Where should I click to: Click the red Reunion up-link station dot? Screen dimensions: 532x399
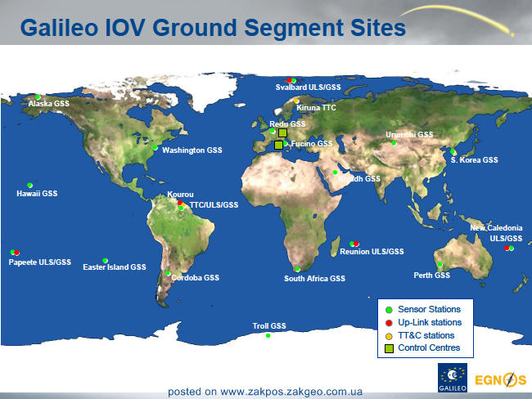[356, 244]
